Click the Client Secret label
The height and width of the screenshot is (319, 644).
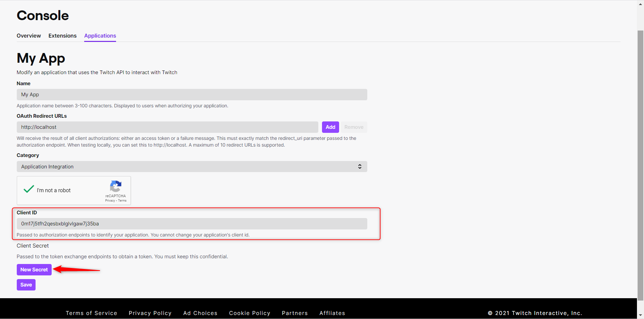pyautogui.click(x=33, y=246)
